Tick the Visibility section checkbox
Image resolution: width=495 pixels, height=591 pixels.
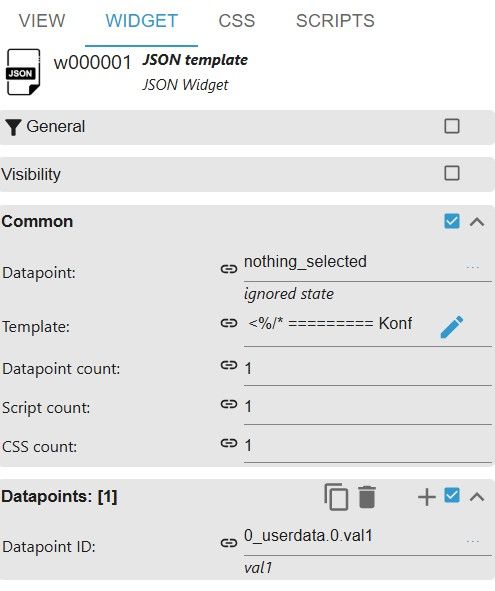point(452,173)
